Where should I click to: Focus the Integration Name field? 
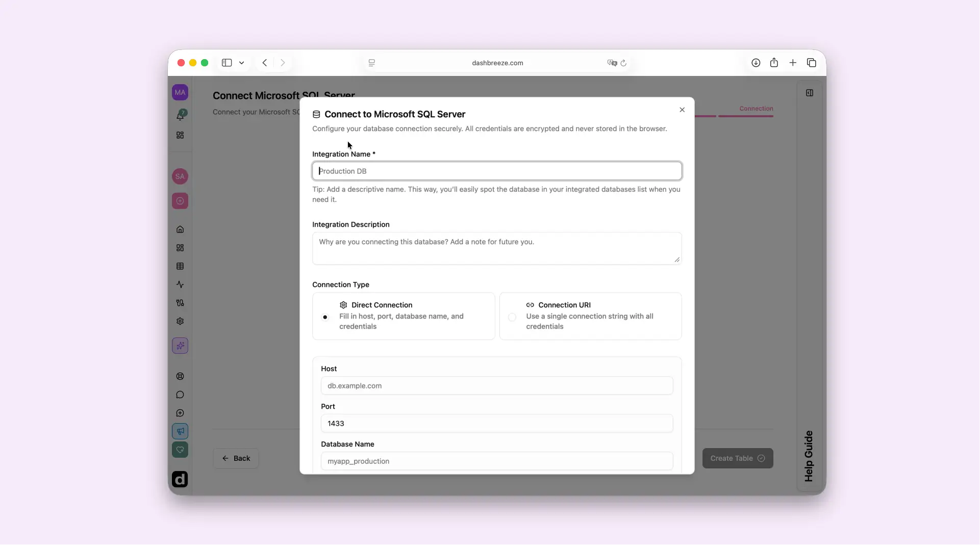pos(497,171)
